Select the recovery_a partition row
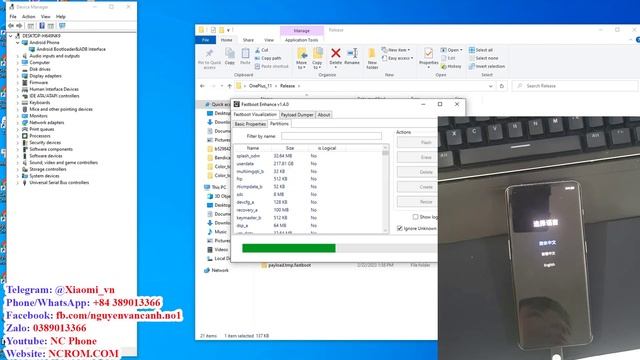This screenshot has width=640, height=360. click(x=309, y=210)
